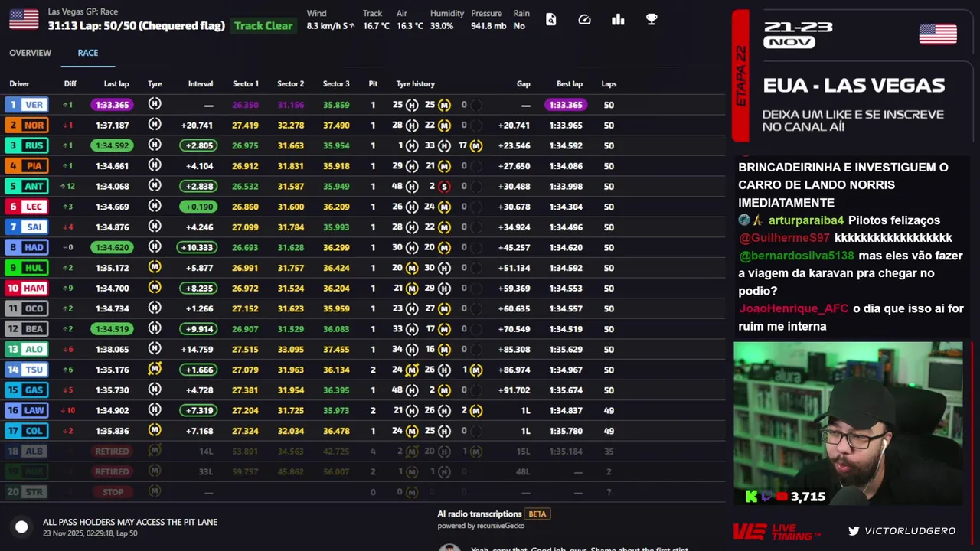Click the BETA badge by AI radio transcriptions
This screenshot has width=980, height=551.
[537, 514]
